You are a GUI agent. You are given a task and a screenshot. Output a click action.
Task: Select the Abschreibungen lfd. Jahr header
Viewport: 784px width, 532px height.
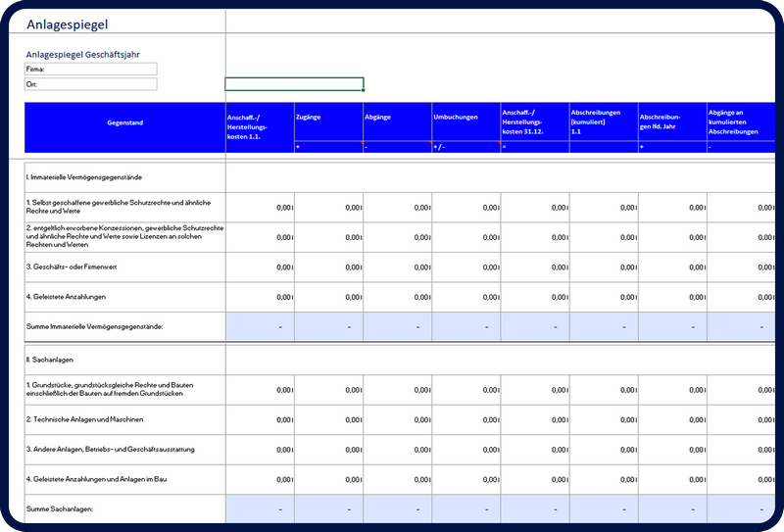pos(671,121)
